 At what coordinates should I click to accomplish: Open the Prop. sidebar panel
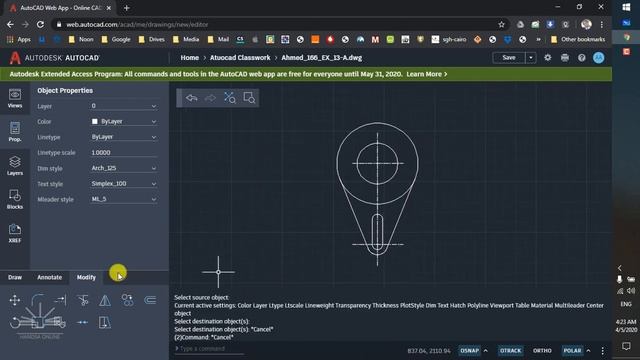(x=15, y=132)
